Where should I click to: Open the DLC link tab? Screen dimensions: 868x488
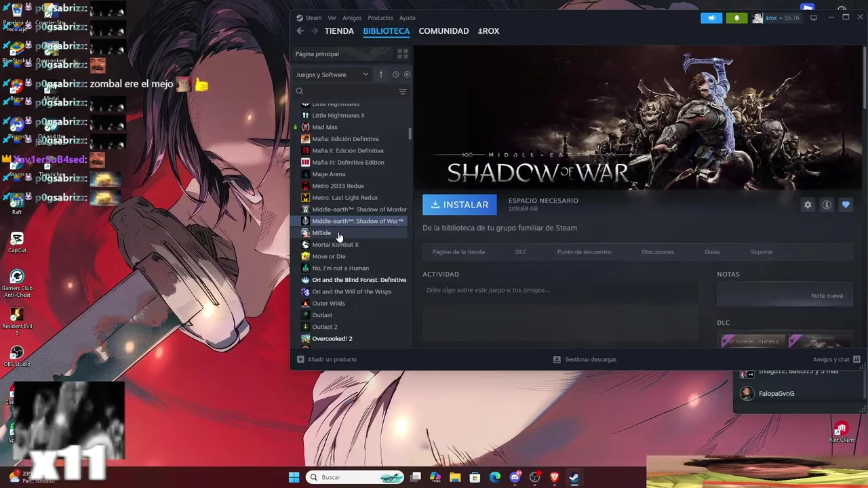pyautogui.click(x=521, y=252)
